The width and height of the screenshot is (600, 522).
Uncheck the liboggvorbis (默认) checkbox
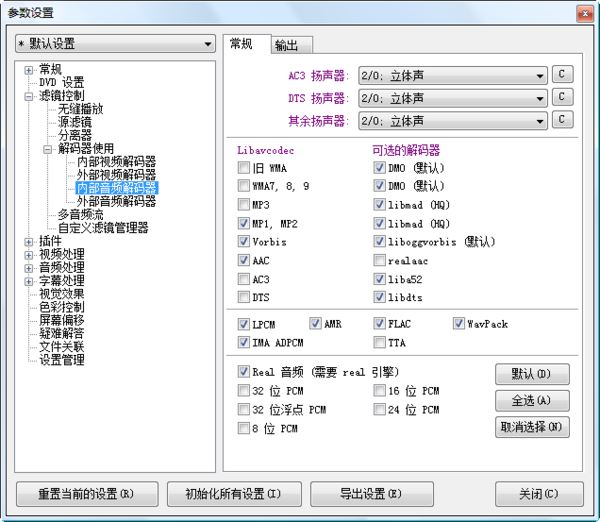pos(379,241)
